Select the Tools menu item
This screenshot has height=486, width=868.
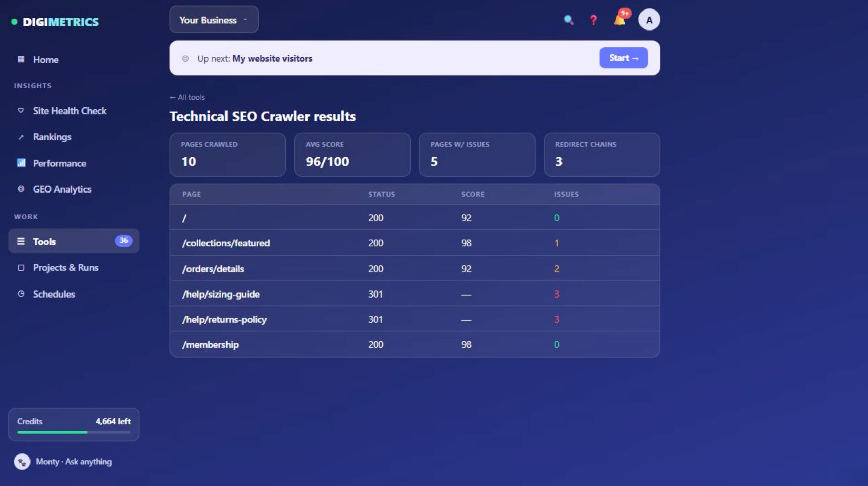click(74, 241)
